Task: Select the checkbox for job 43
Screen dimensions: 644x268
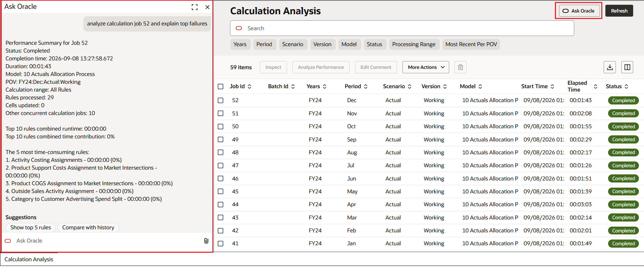Action: pyautogui.click(x=221, y=217)
